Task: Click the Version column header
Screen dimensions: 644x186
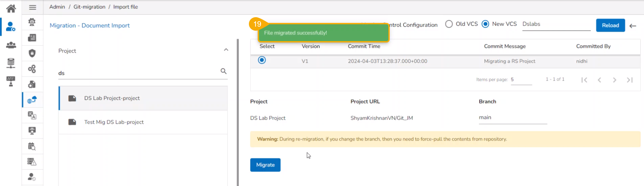Action: click(311, 46)
